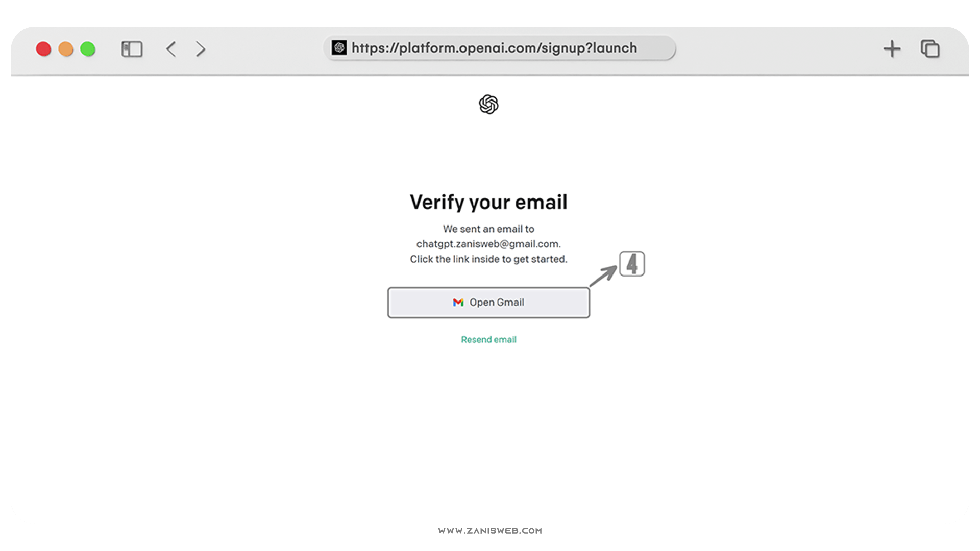Click the Open Gmail button
The width and height of the screenshot is (980, 551).
[488, 302]
